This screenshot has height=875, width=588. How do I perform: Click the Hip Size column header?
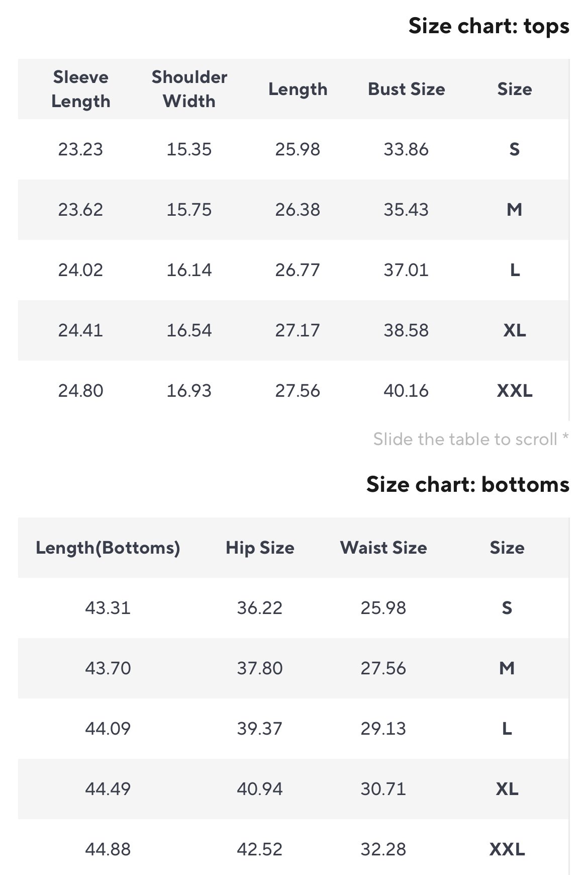[260, 548]
